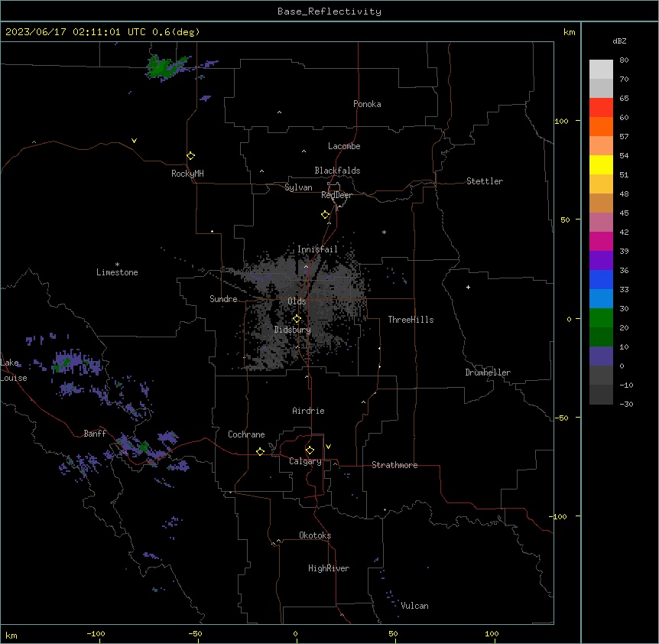Click the dBZ legend heading
Viewport: 659px width, 644px height.
click(x=619, y=41)
